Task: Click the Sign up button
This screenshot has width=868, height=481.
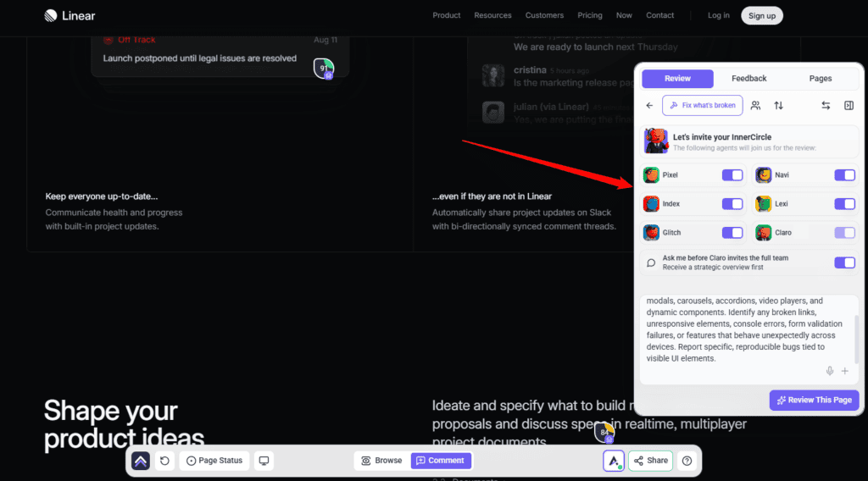Action: 762,15
